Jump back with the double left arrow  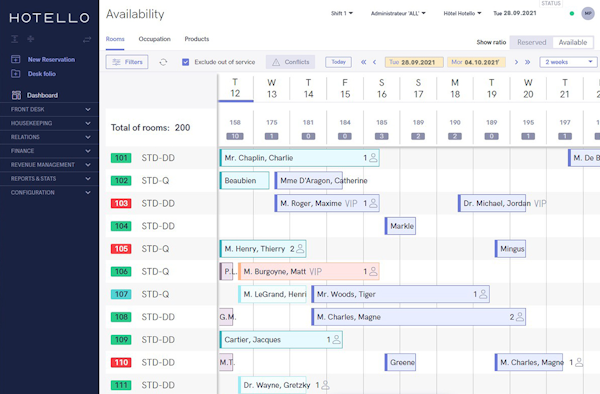(x=364, y=62)
